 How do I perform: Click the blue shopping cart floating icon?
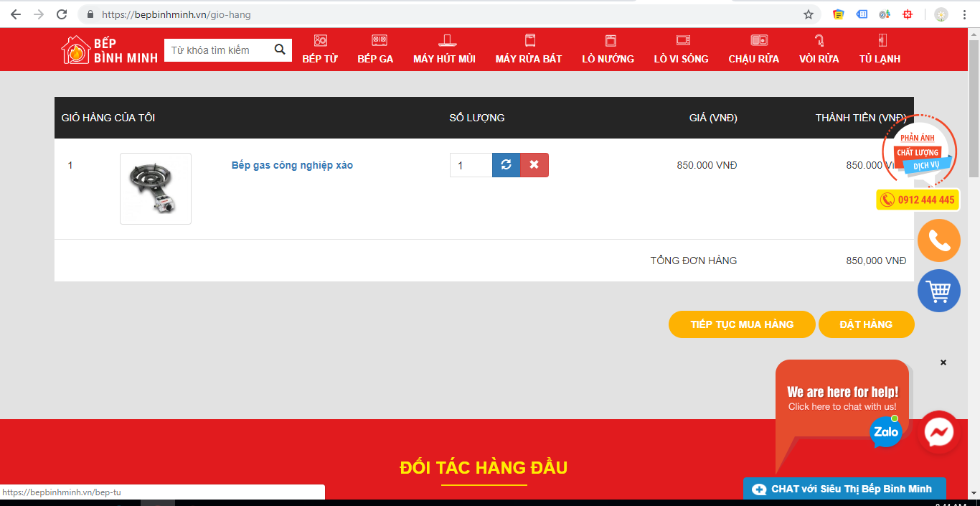coord(938,291)
